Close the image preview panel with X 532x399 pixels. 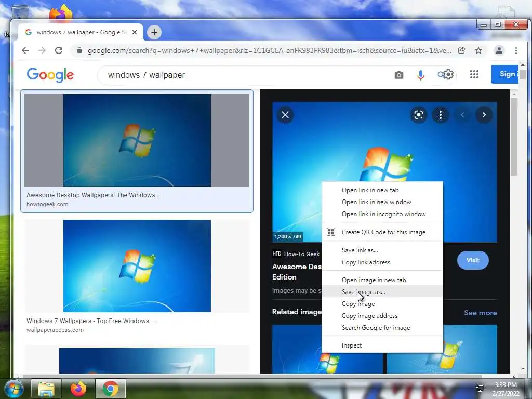click(285, 115)
